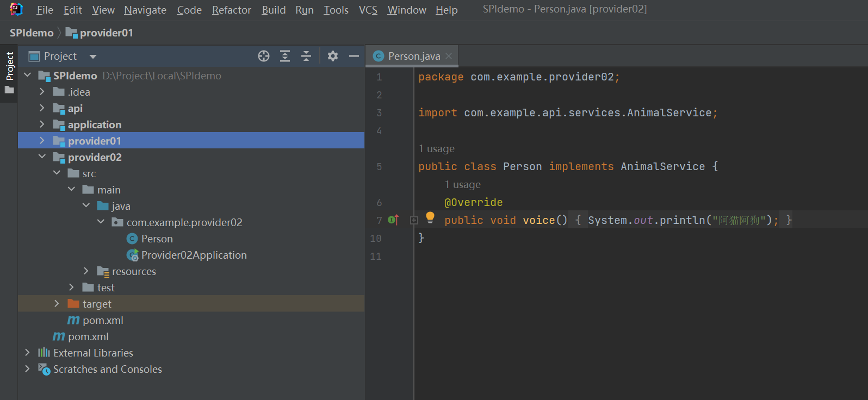Click the Project view icon in panel header
Viewport: 868px width, 400px height.
point(34,57)
